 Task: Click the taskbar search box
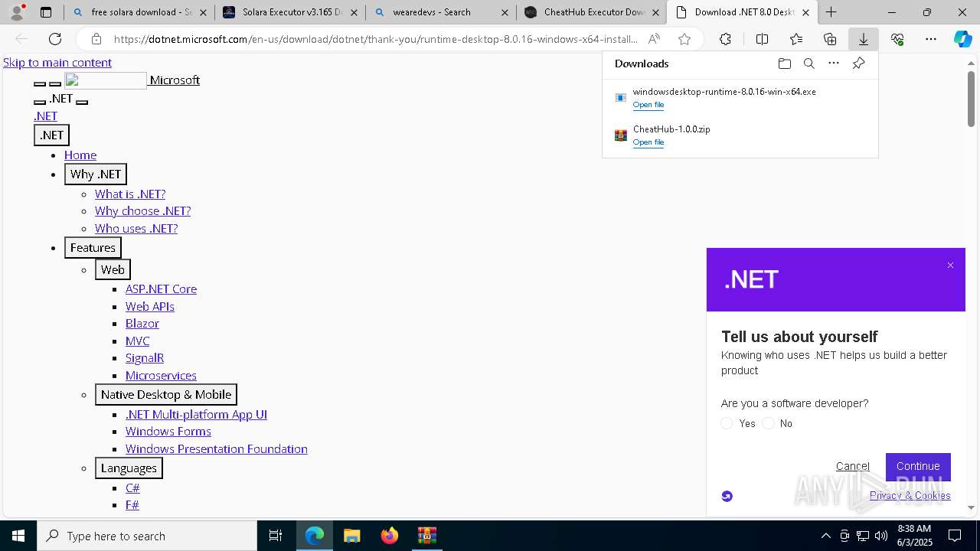(x=147, y=536)
